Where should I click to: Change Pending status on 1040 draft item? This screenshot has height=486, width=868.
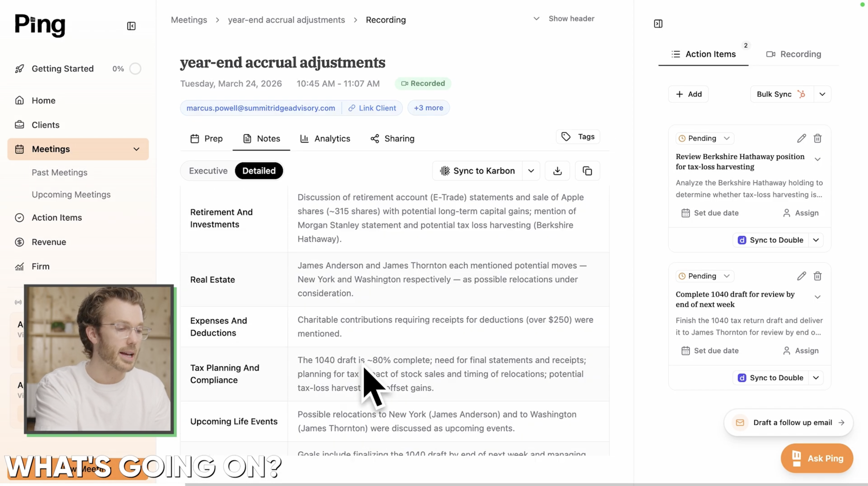705,276
